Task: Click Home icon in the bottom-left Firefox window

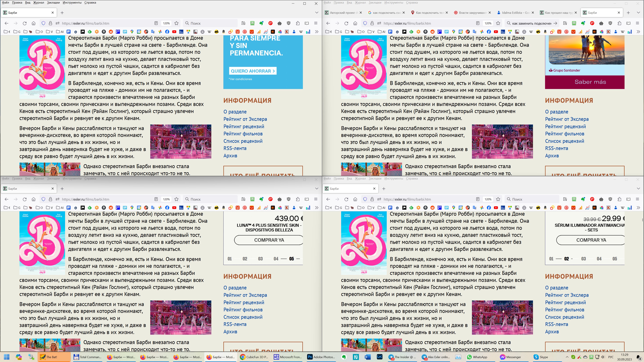Action: coord(34,199)
